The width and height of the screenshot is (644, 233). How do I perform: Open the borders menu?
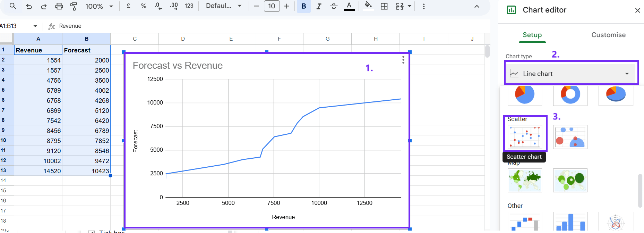click(x=384, y=6)
